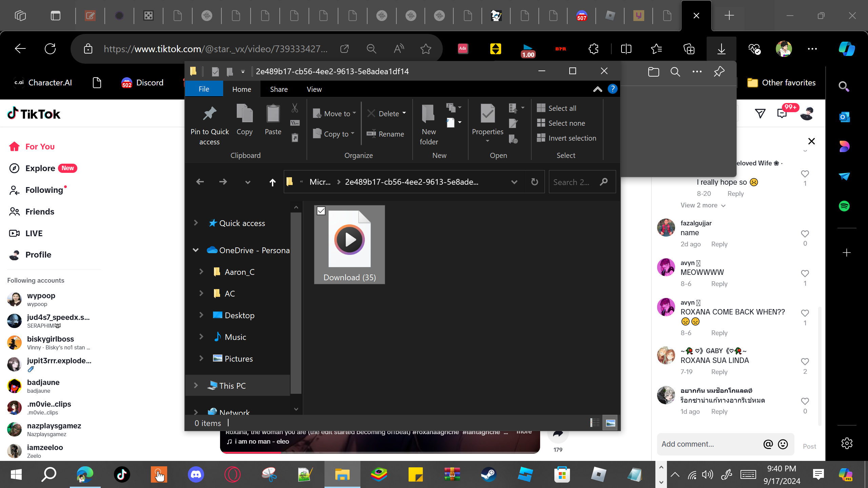
Task: Like fazalgujjar's comment heart
Action: [x=805, y=234]
